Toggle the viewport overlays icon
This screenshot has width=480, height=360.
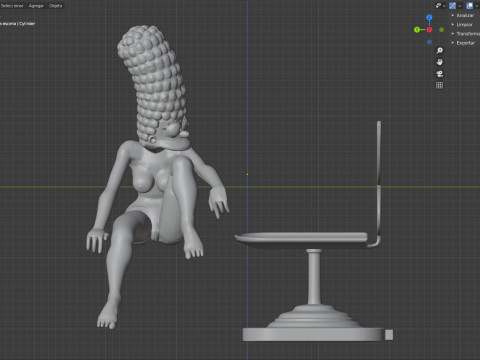[x=470, y=6]
